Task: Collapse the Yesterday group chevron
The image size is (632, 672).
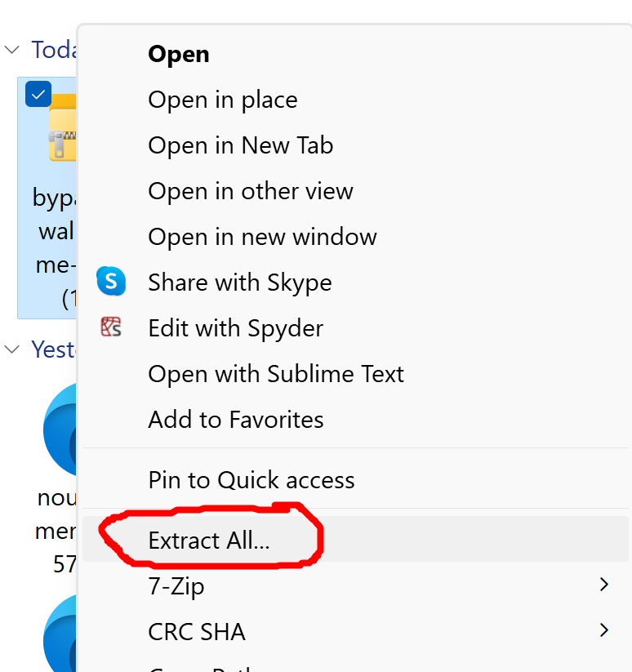Action: 12,349
